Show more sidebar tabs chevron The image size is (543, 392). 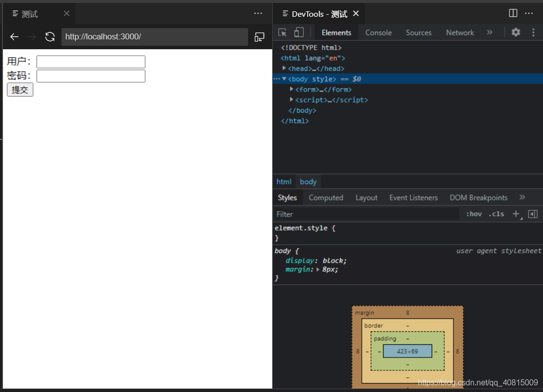tap(522, 197)
